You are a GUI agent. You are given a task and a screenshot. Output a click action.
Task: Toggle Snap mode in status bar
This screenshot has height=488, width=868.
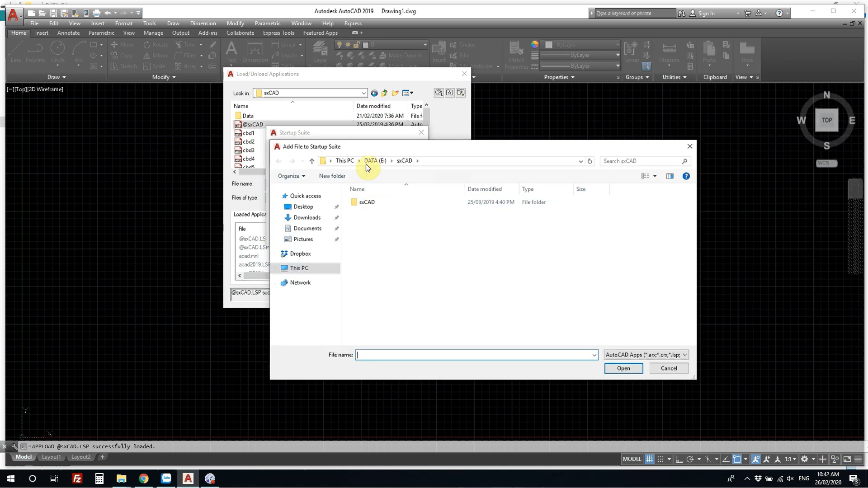click(x=660, y=459)
